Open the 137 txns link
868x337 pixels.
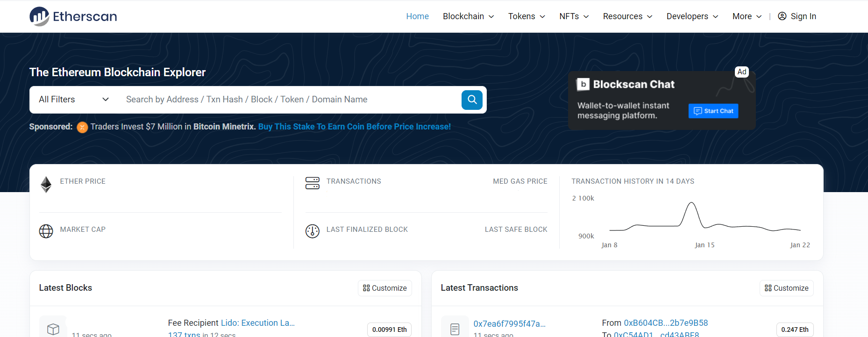184,334
